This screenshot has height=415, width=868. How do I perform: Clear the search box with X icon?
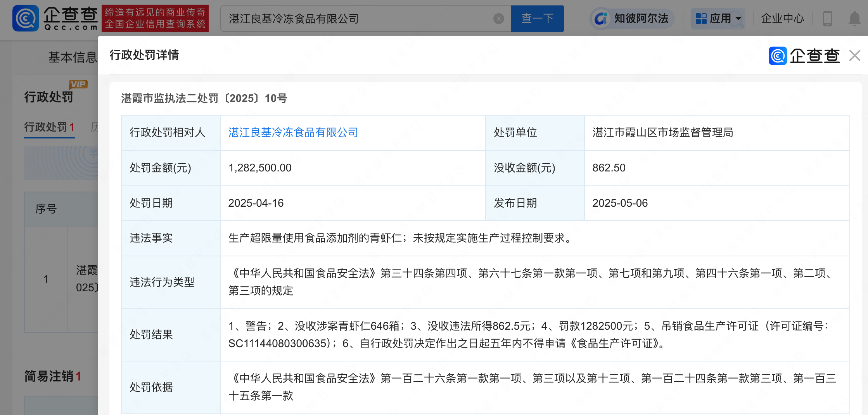pyautogui.click(x=499, y=19)
